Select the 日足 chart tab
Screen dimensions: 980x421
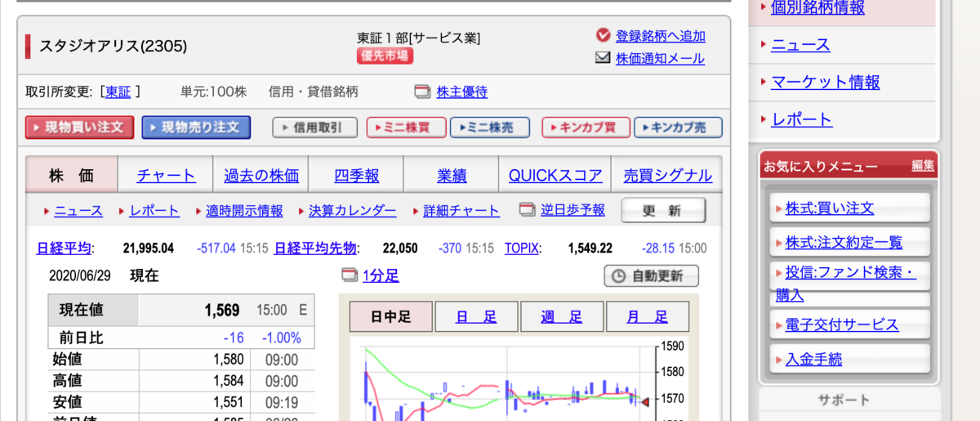tap(476, 317)
